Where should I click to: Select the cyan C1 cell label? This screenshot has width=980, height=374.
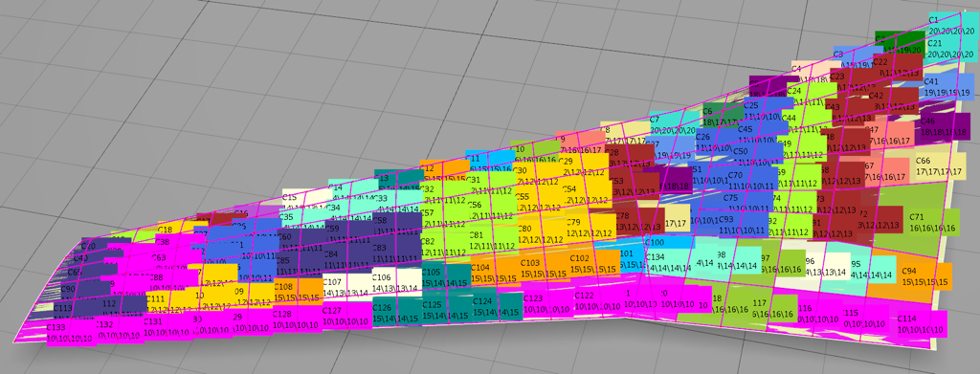tap(951, 25)
